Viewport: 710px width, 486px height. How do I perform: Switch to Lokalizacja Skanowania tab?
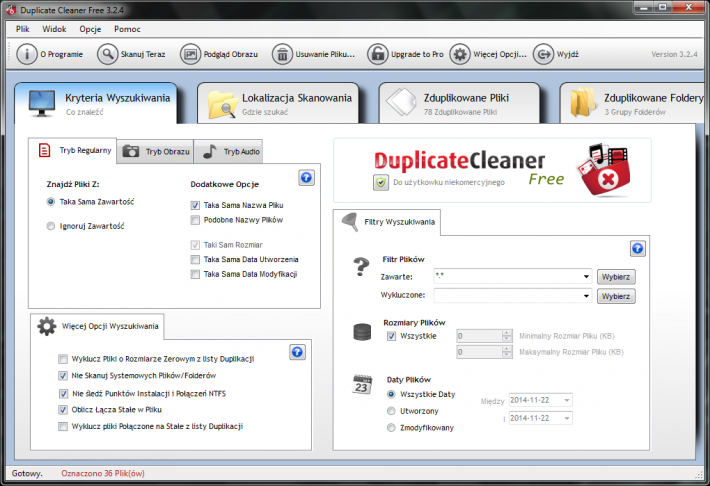click(278, 103)
